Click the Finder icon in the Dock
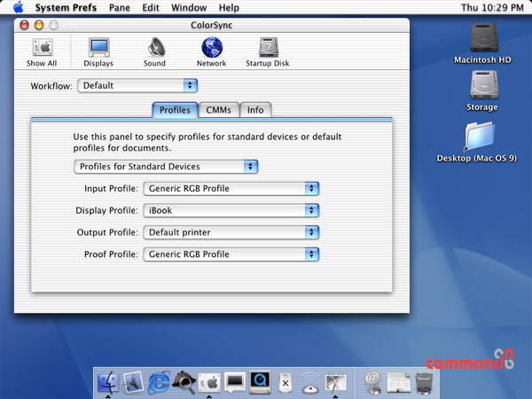This screenshot has height=399, width=532. pyautogui.click(x=108, y=383)
